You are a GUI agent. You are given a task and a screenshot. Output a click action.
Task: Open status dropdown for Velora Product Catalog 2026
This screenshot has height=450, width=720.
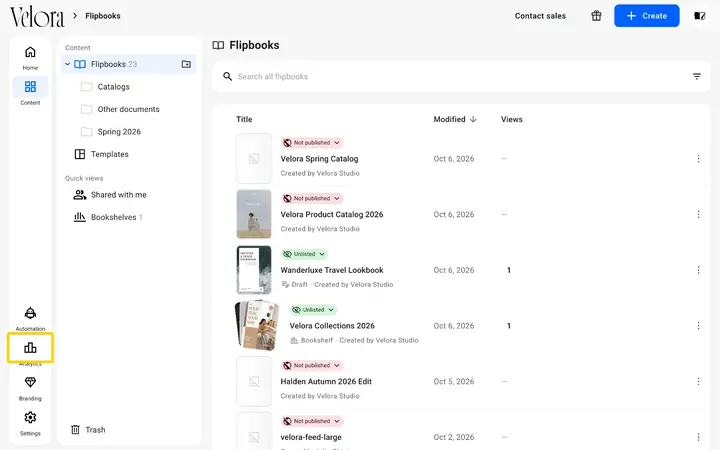click(x=312, y=198)
